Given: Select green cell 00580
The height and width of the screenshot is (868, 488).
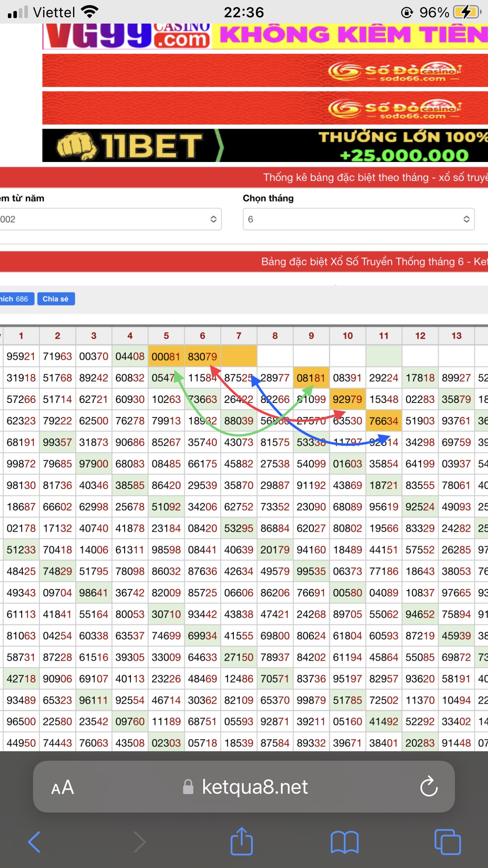Looking at the screenshot, I should click(348, 593).
